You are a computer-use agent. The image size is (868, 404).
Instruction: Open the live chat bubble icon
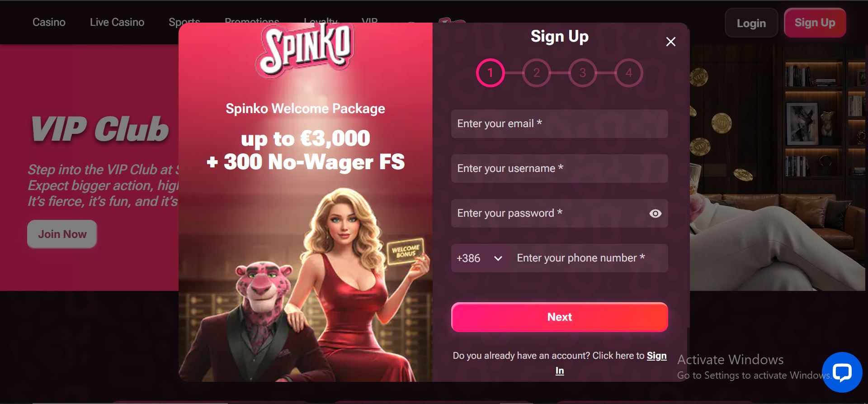coord(842,372)
